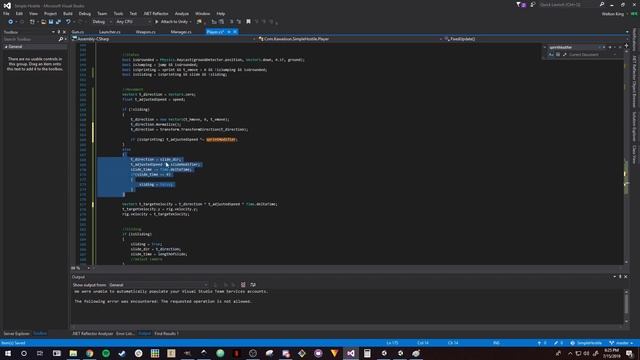640x360 pixels.
Task: Click the Find box search text field
Action: 573,47
